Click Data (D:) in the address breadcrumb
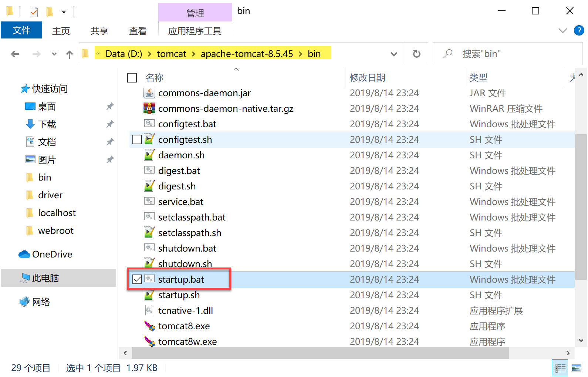Screen dimensions: 588x377 pyautogui.click(x=124, y=54)
